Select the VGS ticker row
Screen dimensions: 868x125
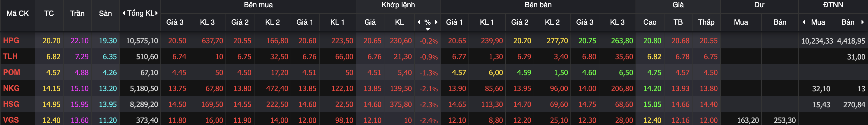tap(434, 120)
